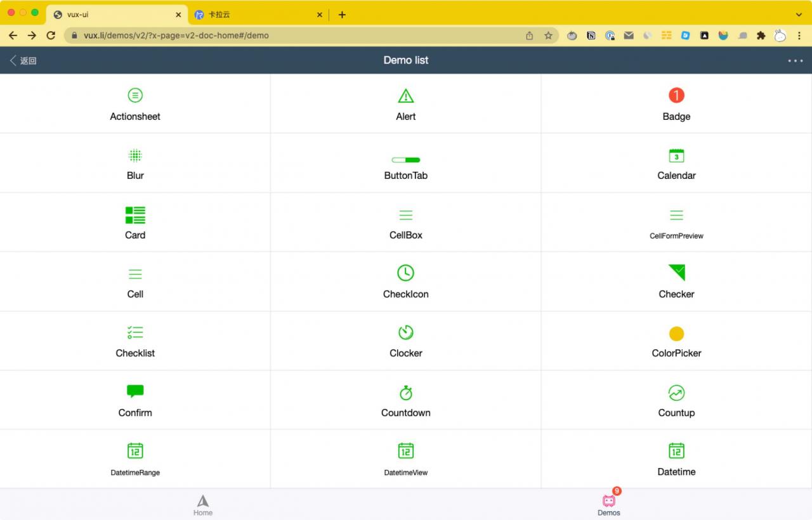Viewport: 812px width, 520px height.
Task: Open the Chrome extensions puzzle icon
Action: pos(761,36)
